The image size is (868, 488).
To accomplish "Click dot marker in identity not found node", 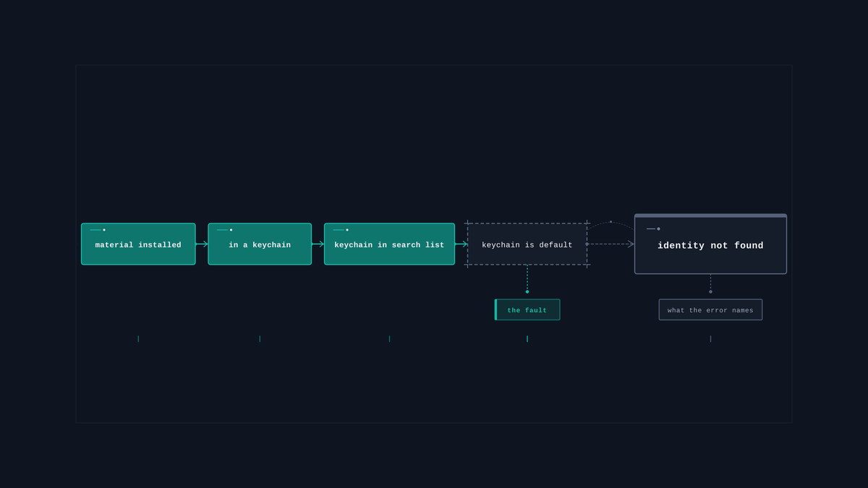I will pos(658,228).
